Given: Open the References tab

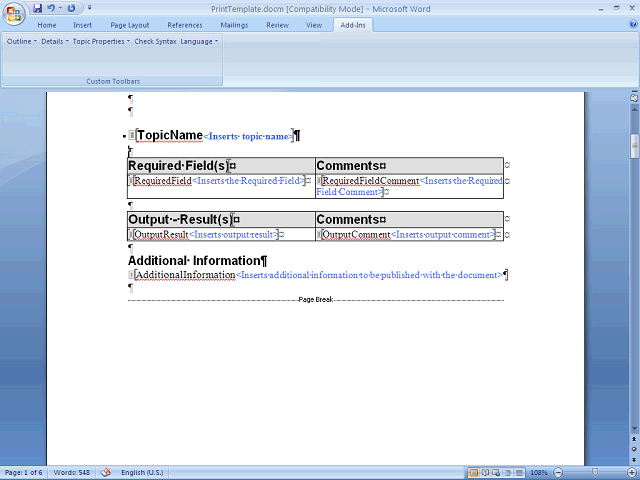Looking at the screenshot, I should [x=185, y=25].
